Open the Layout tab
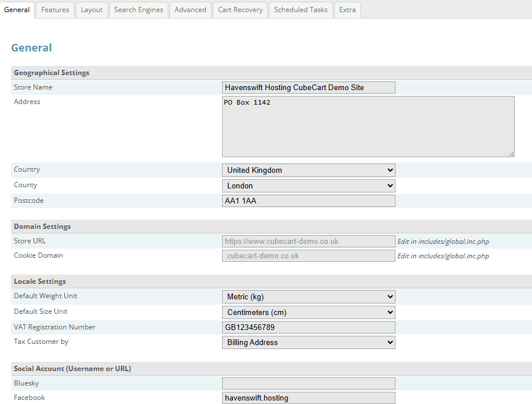The image size is (532, 404). pyautogui.click(x=91, y=10)
